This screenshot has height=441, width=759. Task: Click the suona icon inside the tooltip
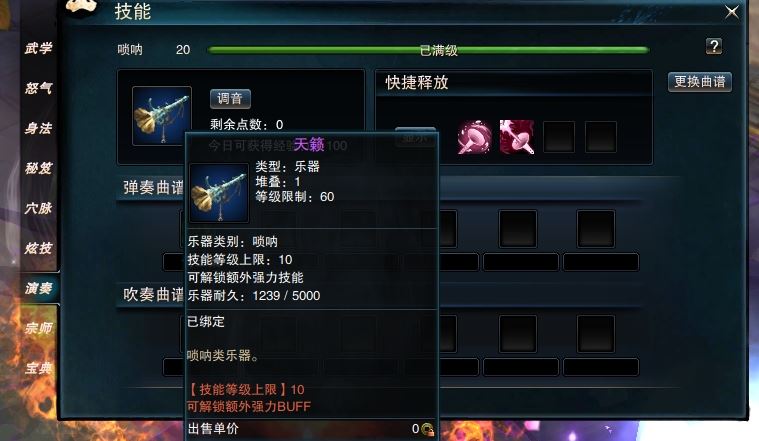(219, 193)
